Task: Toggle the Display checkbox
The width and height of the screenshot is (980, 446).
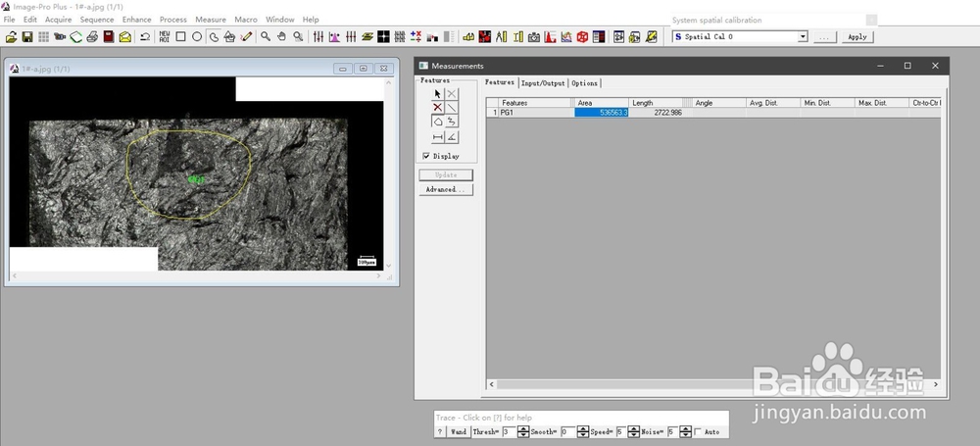Action: (426, 156)
